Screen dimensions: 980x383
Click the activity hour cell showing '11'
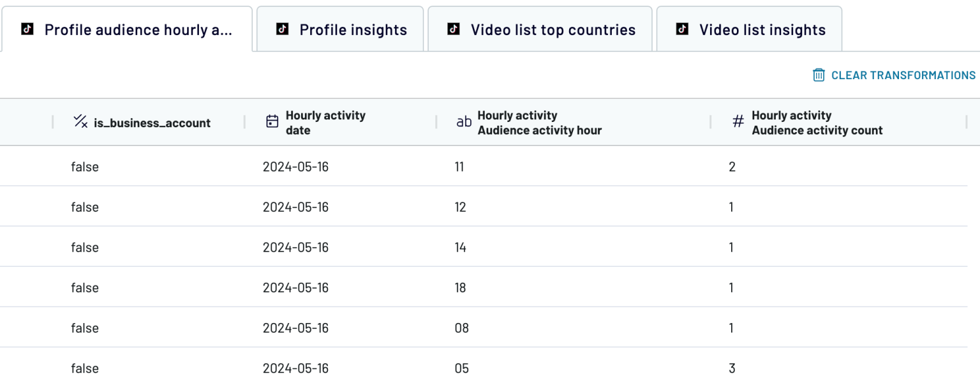pos(460,166)
